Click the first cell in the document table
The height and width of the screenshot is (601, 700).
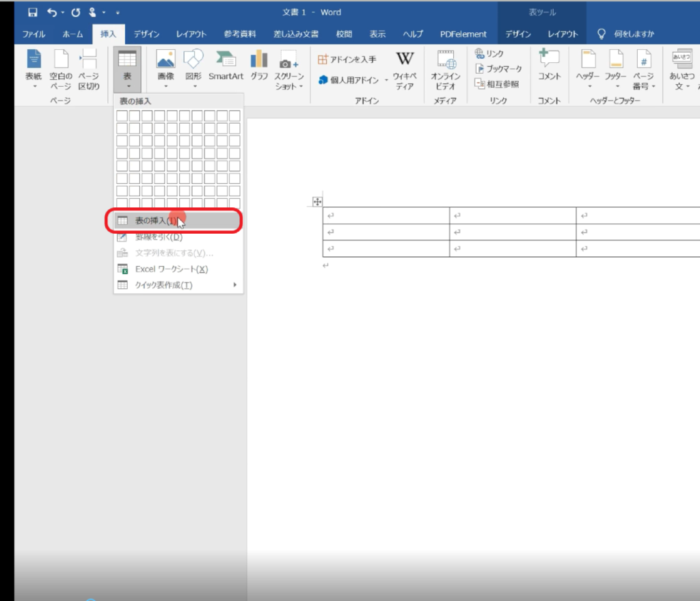[386, 215]
